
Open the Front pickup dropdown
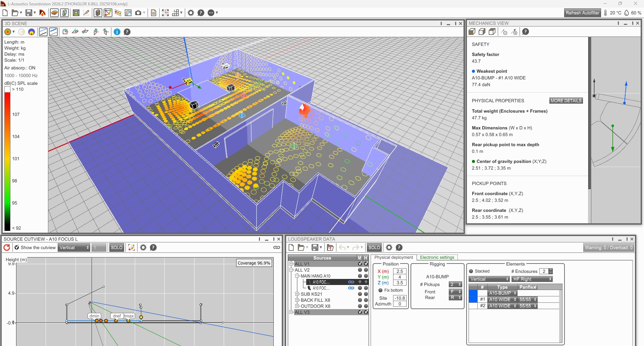455,292
